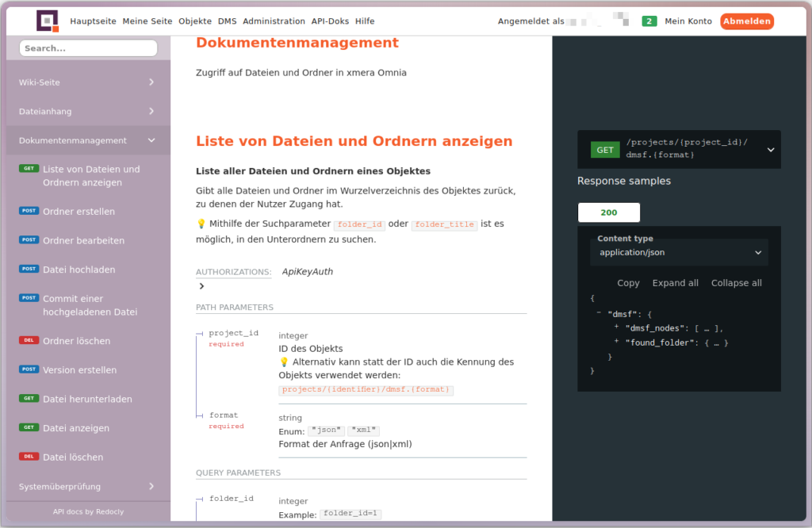This screenshot has height=528, width=812.
Task: Select 'Ordner erstellen' POST entry
Action: click(79, 212)
